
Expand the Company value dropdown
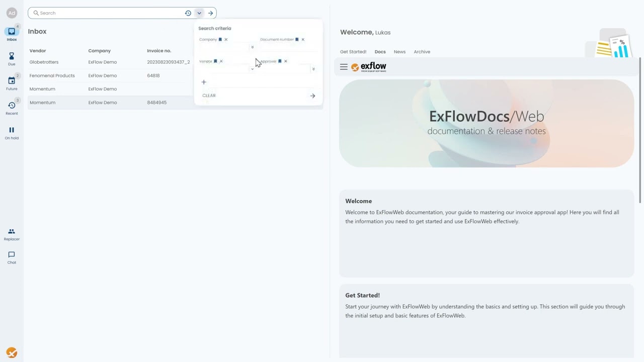coord(253,47)
